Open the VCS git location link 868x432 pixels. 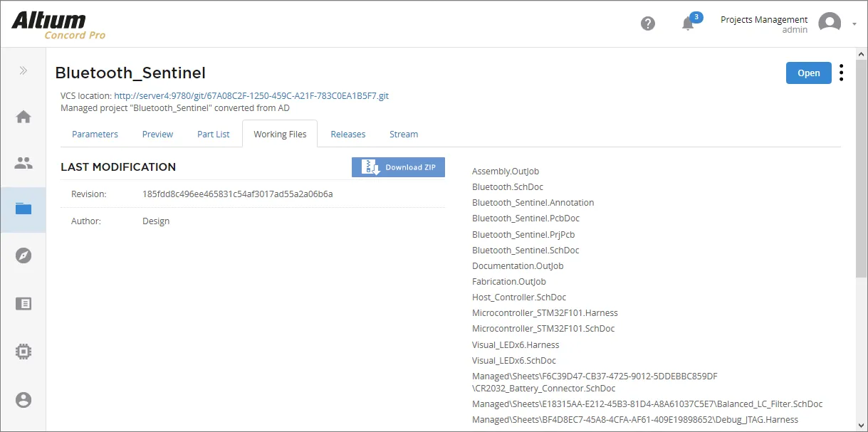(251, 95)
